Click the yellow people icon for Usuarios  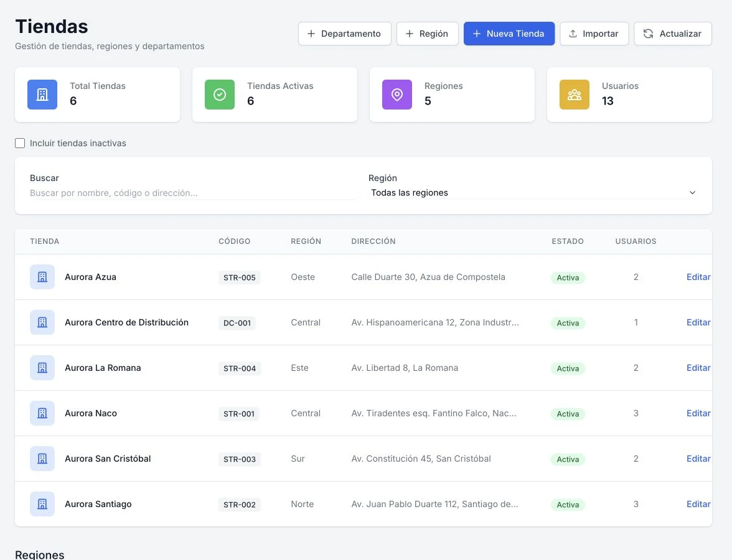[x=574, y=95]
